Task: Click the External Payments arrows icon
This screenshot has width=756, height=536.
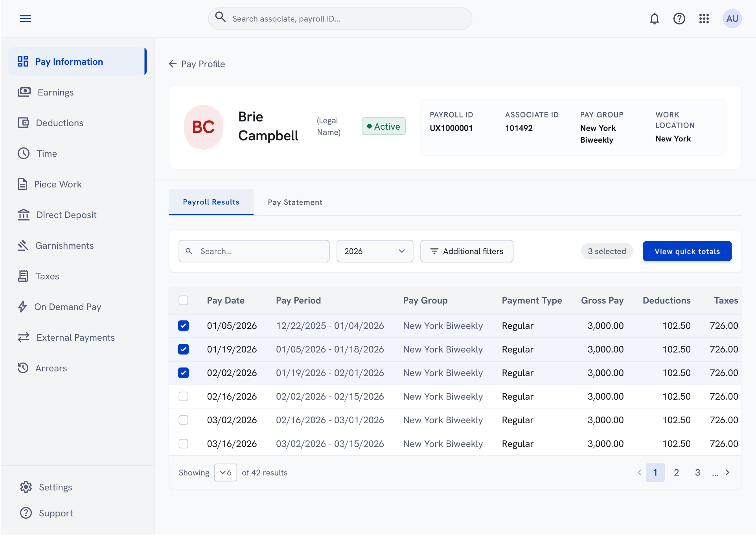Action: point(24,337)
